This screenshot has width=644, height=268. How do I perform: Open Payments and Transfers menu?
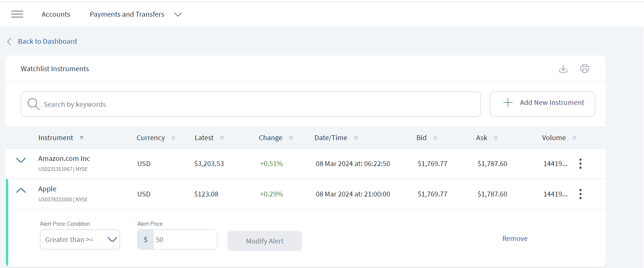pos(127,14)
